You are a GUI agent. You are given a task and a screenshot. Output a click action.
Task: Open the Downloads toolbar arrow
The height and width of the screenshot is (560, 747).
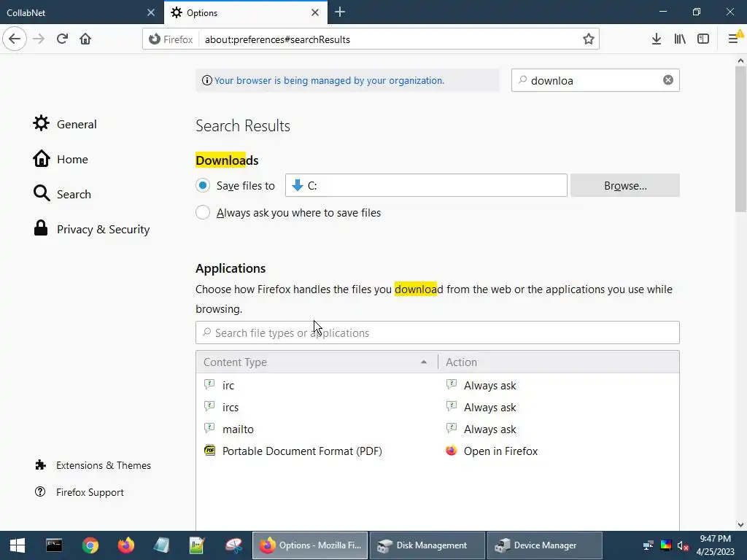(x=656, y=39)
